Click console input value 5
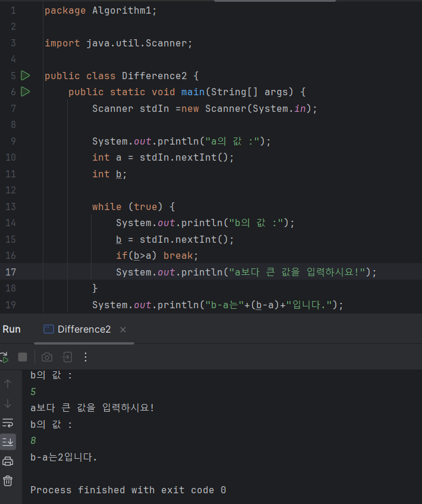Image resolution: width=422 pixels, height=504 pixels. 33,392
